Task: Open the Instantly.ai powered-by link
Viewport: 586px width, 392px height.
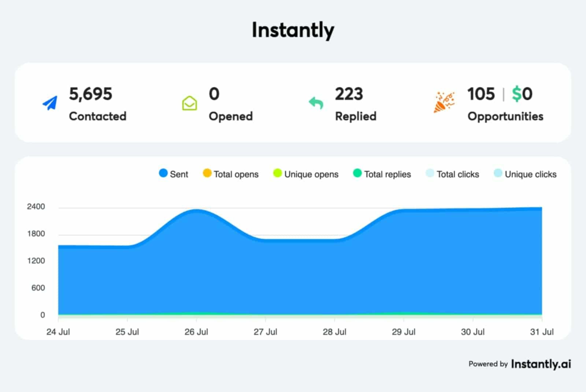Action: 541,364
